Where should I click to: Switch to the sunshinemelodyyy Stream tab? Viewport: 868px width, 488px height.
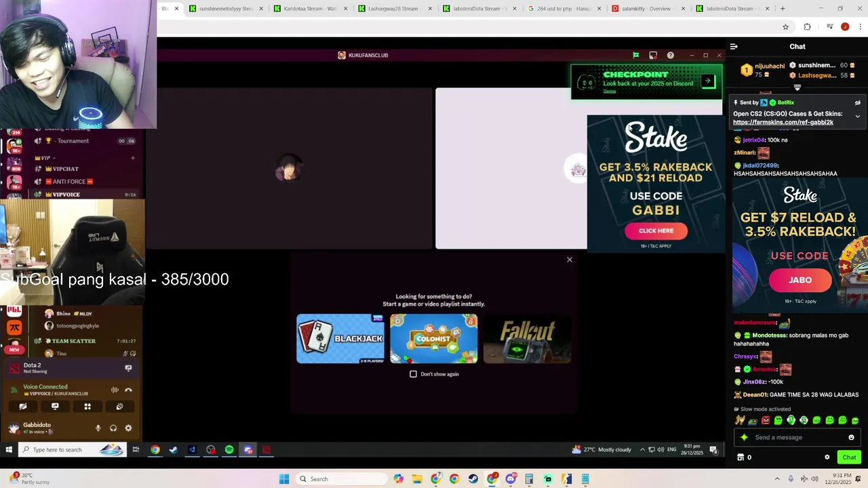[225, 9]
